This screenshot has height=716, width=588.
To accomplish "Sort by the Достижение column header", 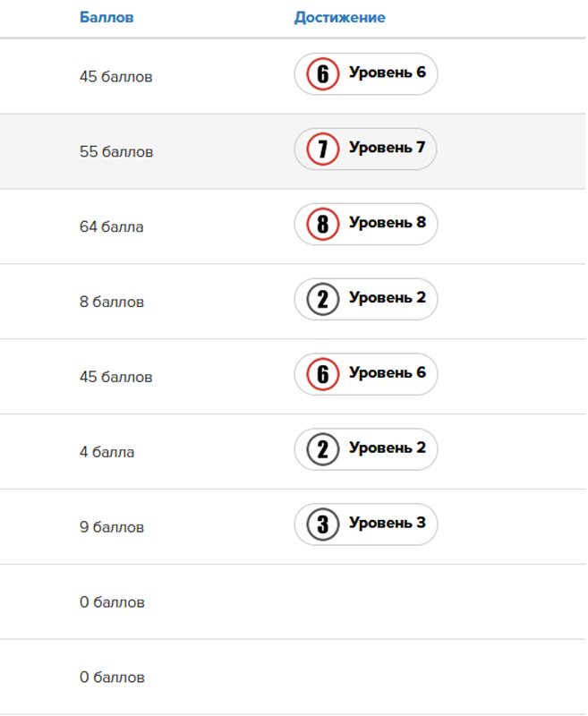I will click(340, 17).
